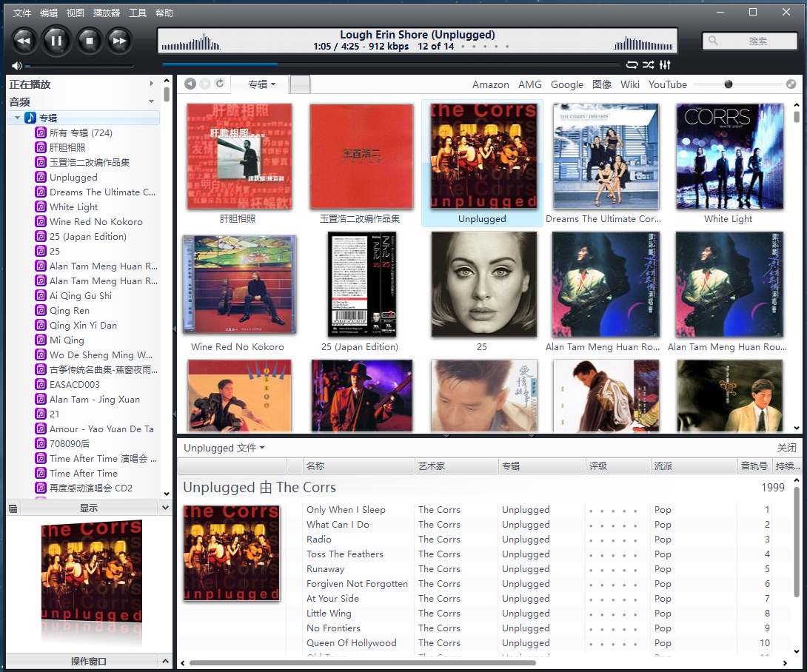Viewport: 807px width, 672px height.
Task: Adjust the thumbnail size slider
Action: [x=729, y=84]
